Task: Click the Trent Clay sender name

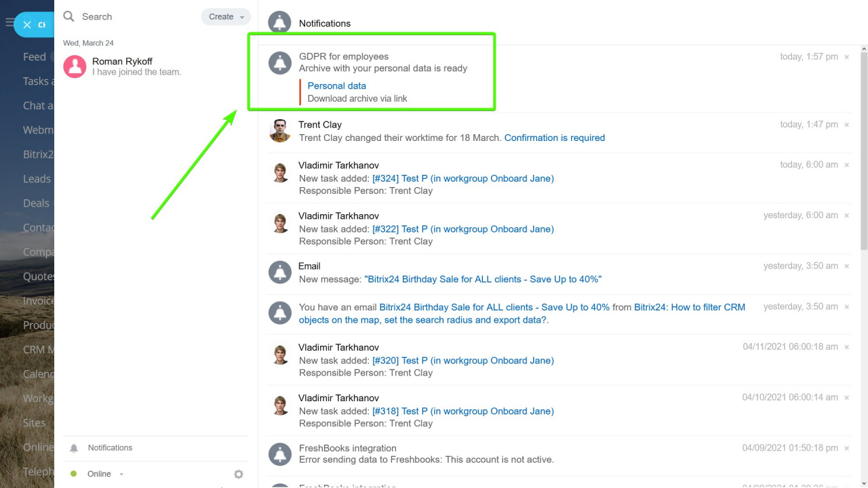Action: [x=320, y=125]
